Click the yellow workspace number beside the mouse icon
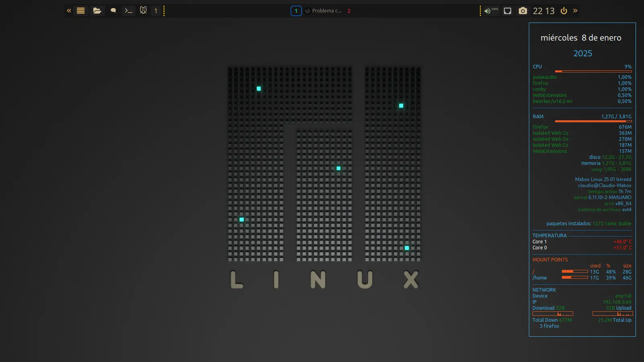644x362 pixels. click(x=156, y=11)
